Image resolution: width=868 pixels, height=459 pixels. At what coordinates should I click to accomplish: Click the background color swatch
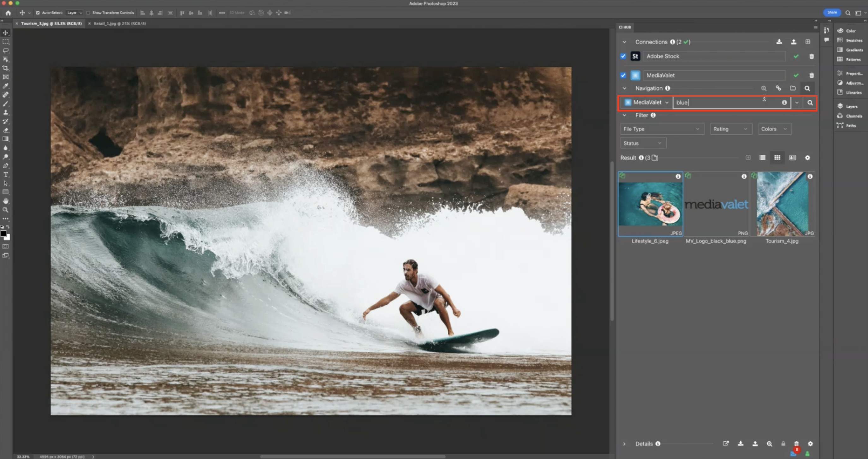8,238
